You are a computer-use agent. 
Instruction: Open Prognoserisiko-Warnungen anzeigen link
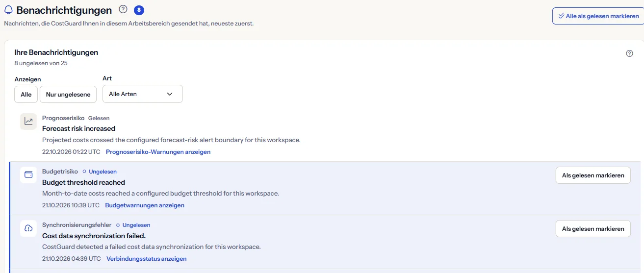(158, 152)
